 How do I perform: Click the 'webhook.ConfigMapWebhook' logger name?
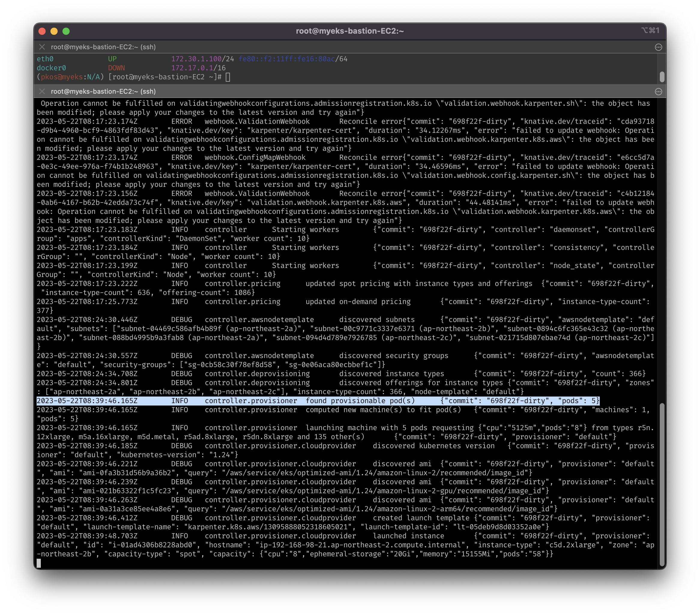point(255,157)
